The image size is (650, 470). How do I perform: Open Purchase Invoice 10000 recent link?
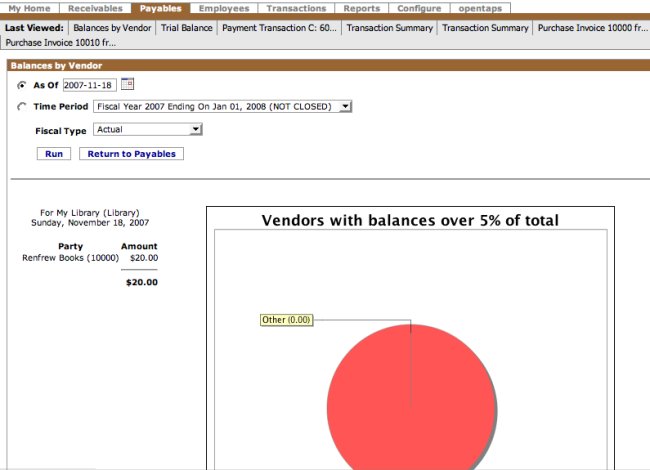click(589, 28)
